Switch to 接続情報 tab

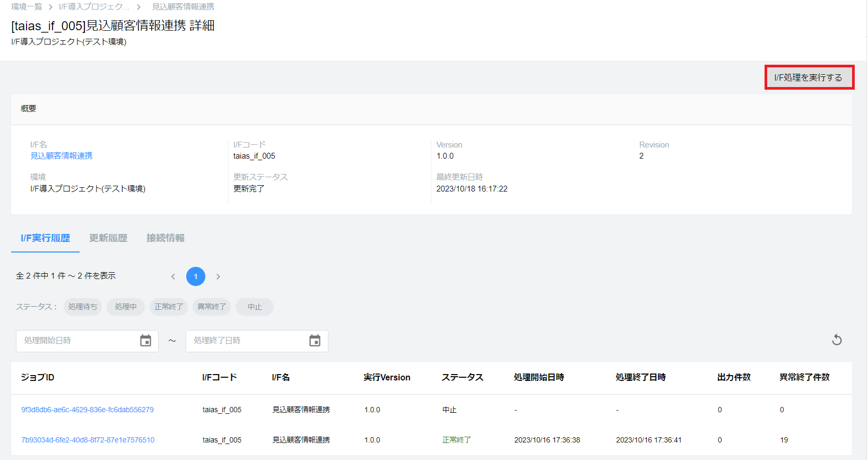pyautogui.click(x=166, y=238)
